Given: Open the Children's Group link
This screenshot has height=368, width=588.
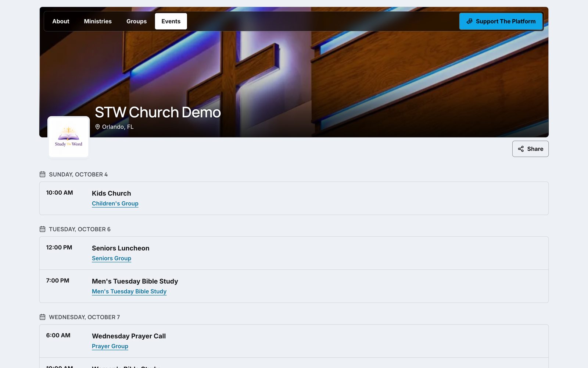Looking at the screenshot, I should coord(115,204).
